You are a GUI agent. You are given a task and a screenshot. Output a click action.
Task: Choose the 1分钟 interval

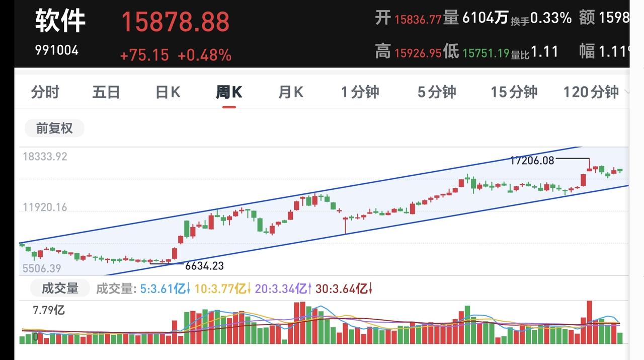tap(360, 92)
